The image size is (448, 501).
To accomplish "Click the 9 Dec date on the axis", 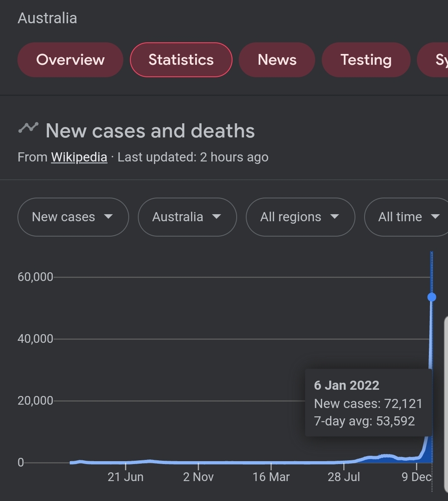I will click(416, 477).
